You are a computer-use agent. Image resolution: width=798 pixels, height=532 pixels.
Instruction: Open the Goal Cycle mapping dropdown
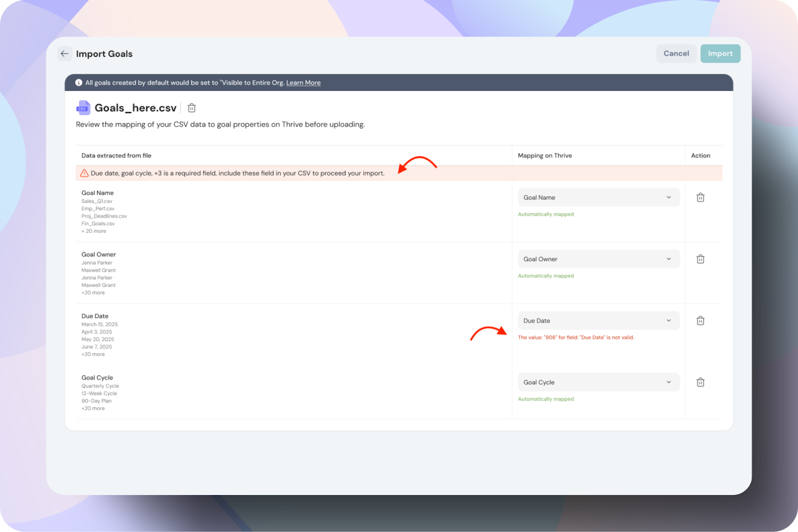[598, 382]
